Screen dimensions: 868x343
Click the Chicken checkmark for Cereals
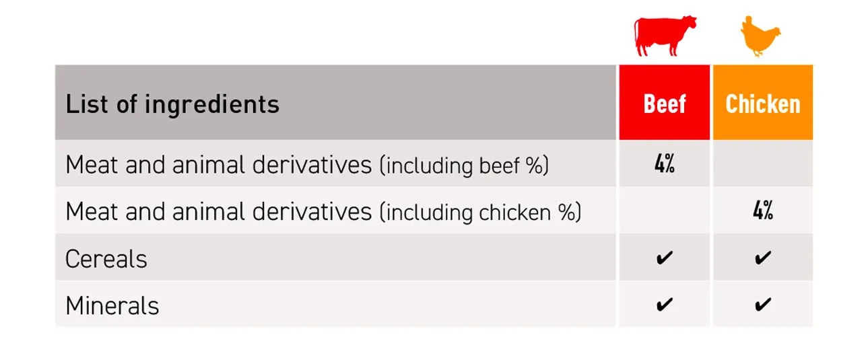point(762,258)
